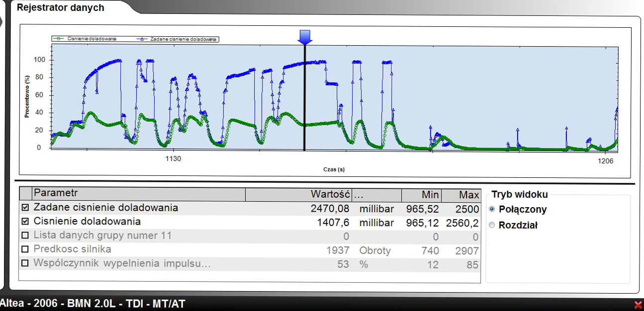Click the Min value 12 in duty cycle row
Viewport: 644px width, 311px height.
pos(434,265)
